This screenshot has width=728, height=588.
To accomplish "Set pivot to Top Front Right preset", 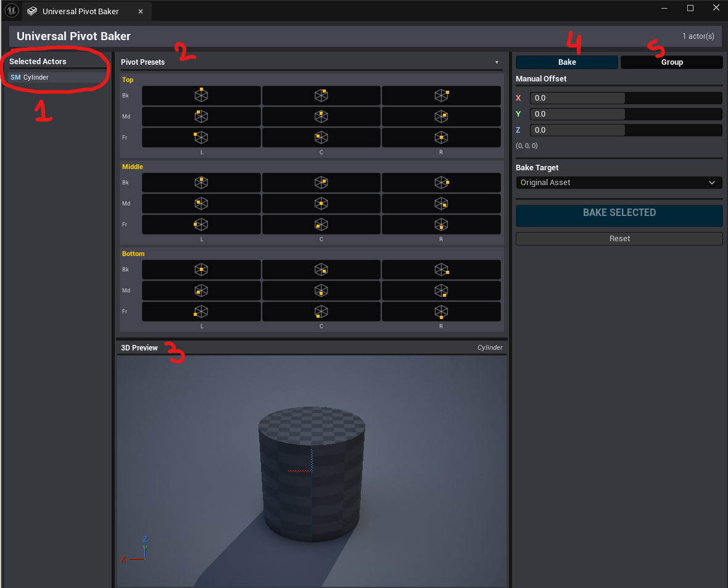I will [x=441, y=137].
